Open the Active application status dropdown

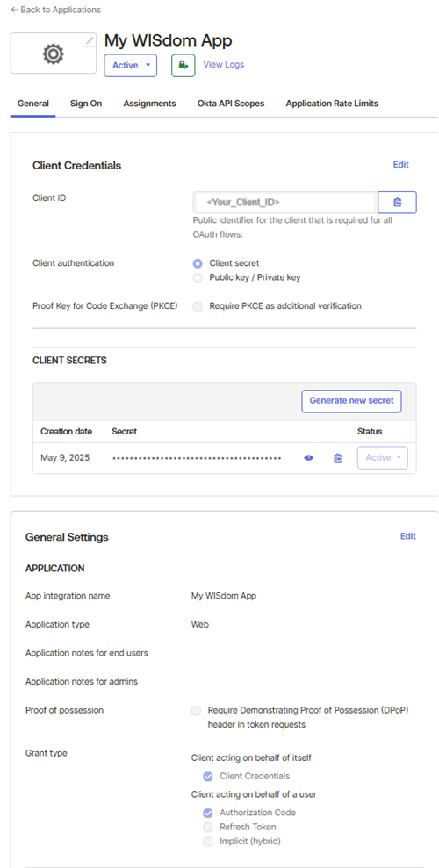[x=131, y=65]
